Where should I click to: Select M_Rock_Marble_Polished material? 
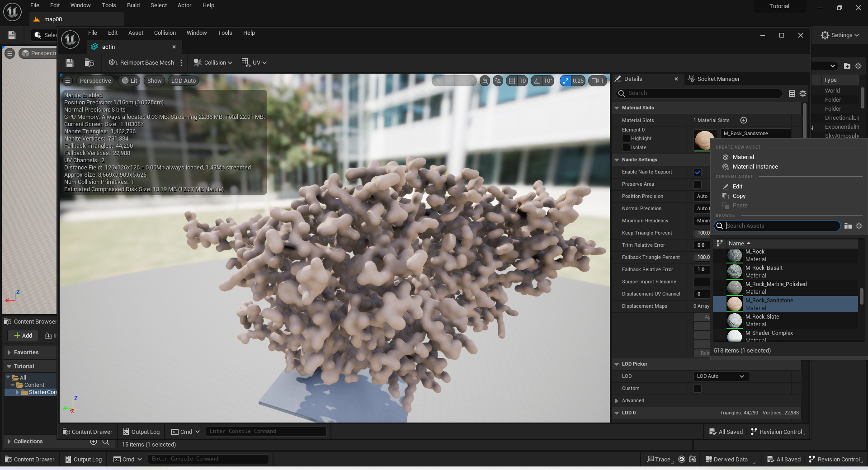[785, 288]
